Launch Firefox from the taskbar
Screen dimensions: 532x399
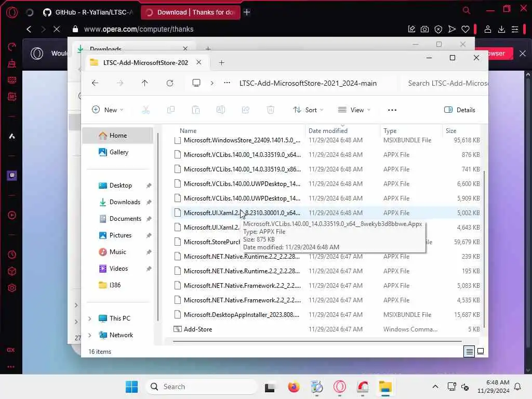click(294, 387)
